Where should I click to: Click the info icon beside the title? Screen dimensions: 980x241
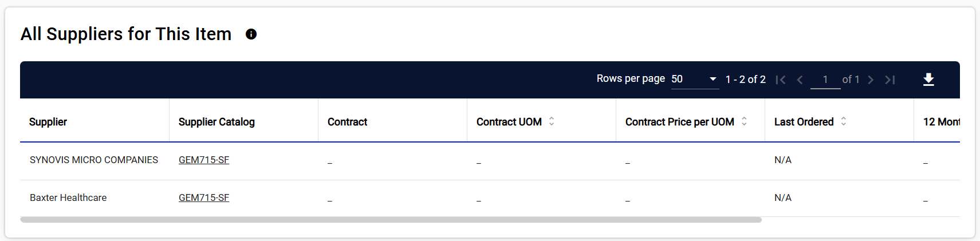[x=251, y=34]
